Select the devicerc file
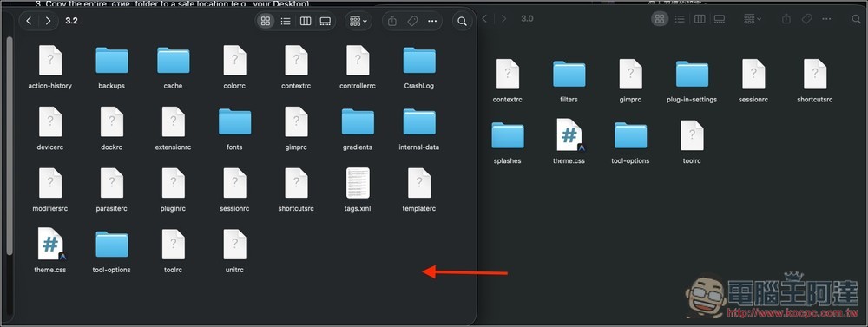Image resolution: width=868 pixels, height=327 pixels. point(49,128)
